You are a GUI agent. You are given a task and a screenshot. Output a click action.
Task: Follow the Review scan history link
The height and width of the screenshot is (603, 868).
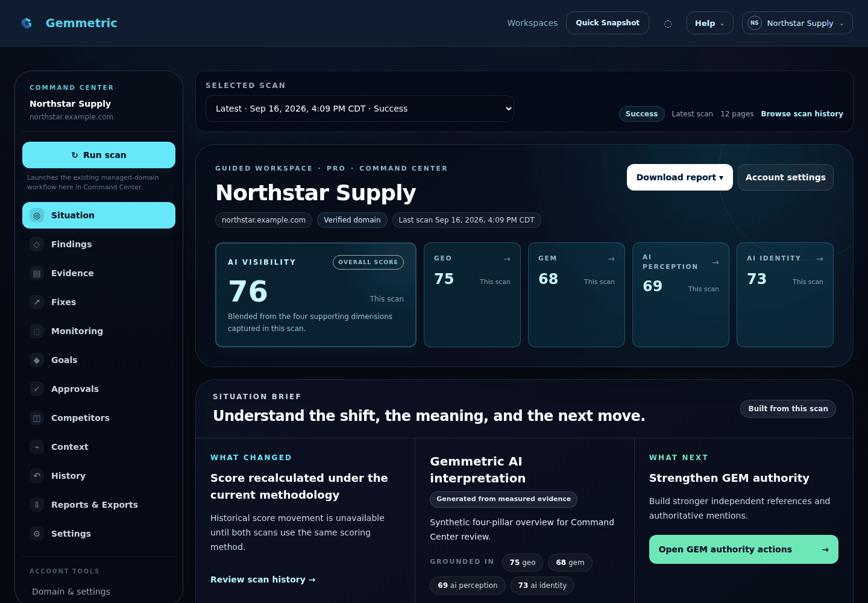tap(263, 579)
